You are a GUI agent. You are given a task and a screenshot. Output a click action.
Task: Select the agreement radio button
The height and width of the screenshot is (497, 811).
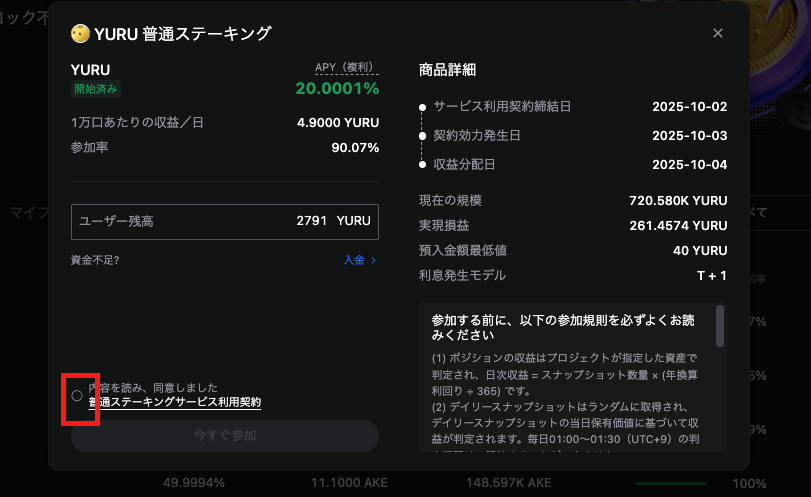tap(77, 395)
